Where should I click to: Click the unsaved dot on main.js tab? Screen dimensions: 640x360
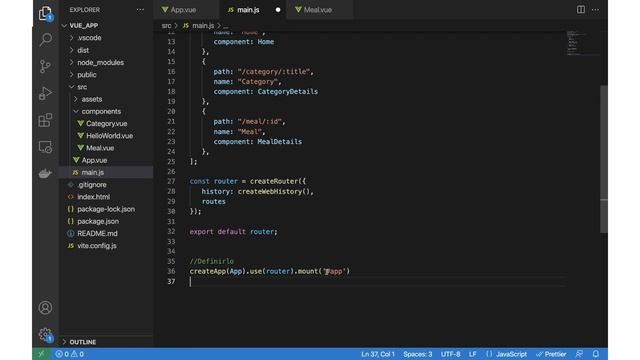(278, 10)
